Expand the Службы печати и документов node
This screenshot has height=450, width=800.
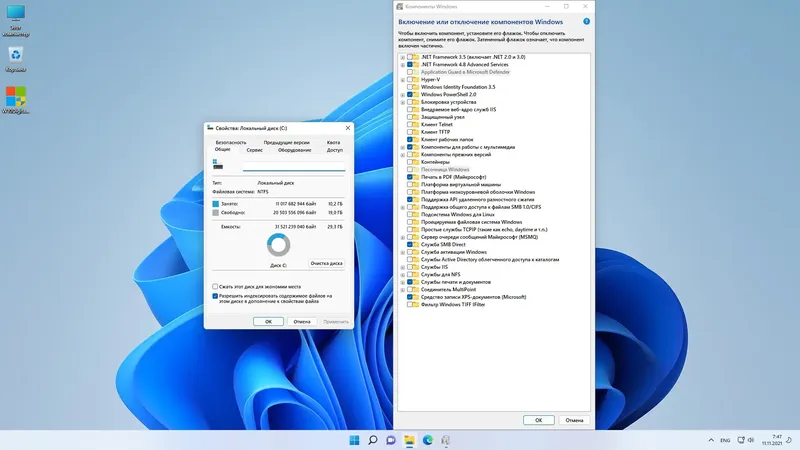[x=403, y=282]
